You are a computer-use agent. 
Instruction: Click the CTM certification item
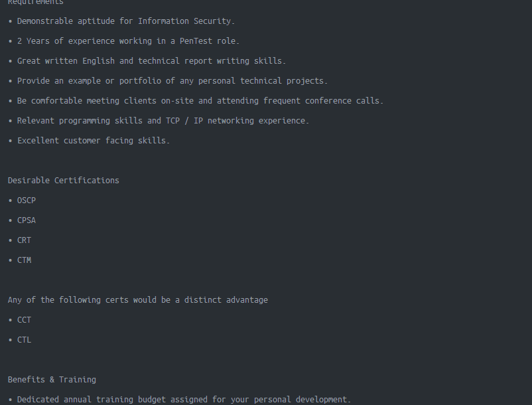point(25,260)
